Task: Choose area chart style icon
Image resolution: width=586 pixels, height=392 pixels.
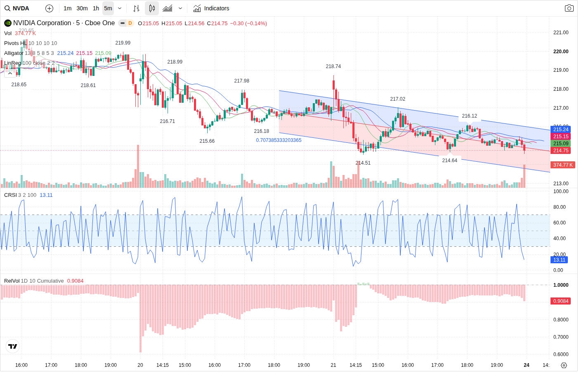Action: pyautogui.click(x=168, y=8)
